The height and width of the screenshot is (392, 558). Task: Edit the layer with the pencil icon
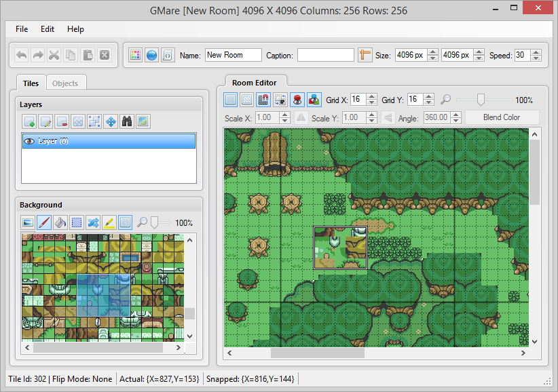[45, 121]
